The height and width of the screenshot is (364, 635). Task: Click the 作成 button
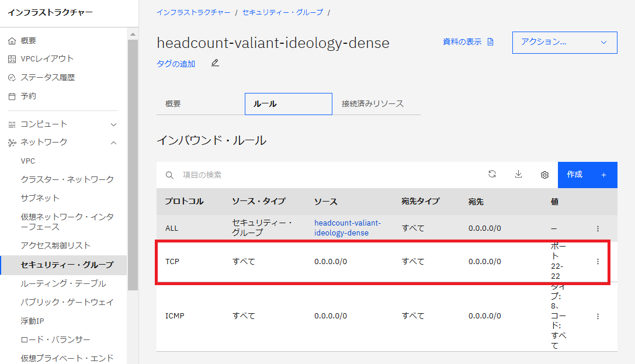pyautogui.click(x=587, y=175)
